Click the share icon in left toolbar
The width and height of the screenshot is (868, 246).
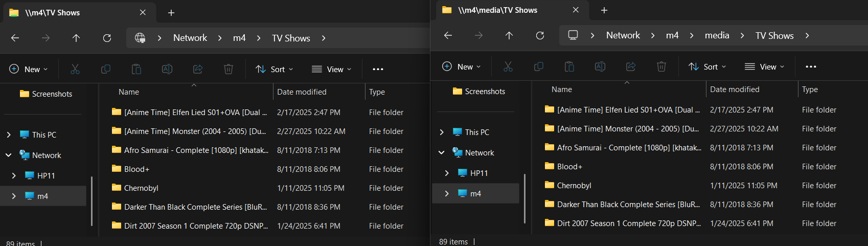point(198,69)
